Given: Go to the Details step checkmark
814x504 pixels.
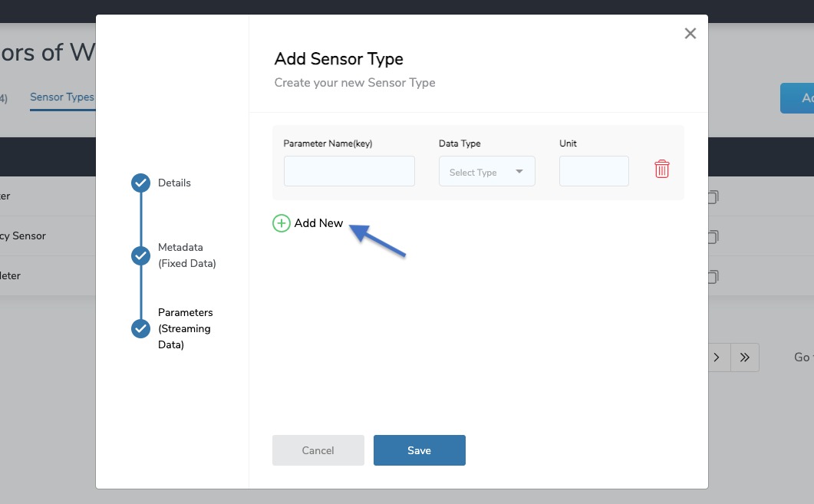Looking at the screenshot, I should 140,183.
